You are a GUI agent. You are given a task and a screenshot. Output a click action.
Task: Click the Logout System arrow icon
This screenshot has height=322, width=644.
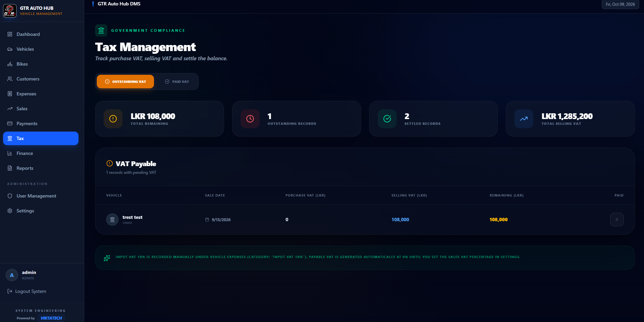[x=10, y=291]
